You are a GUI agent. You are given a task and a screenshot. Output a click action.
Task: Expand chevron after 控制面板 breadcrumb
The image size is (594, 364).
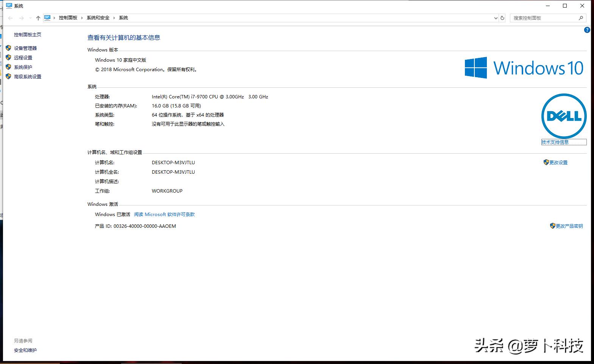click(x=82, y=18)
